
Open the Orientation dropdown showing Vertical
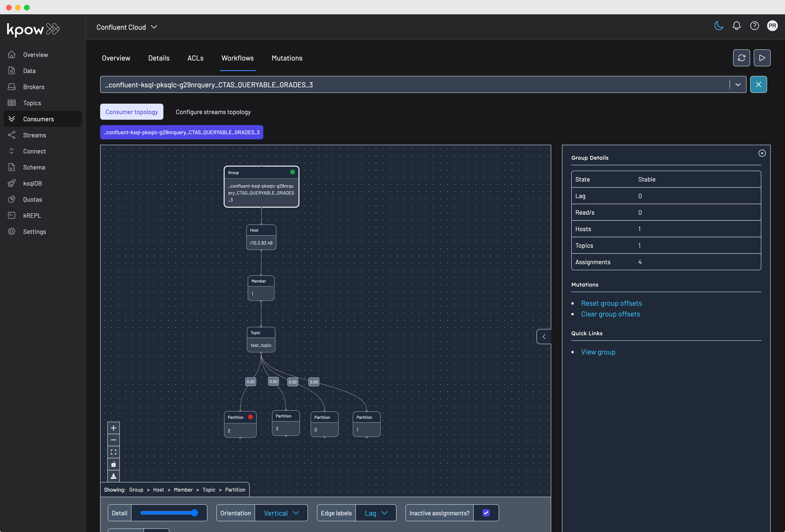(281, 513)
